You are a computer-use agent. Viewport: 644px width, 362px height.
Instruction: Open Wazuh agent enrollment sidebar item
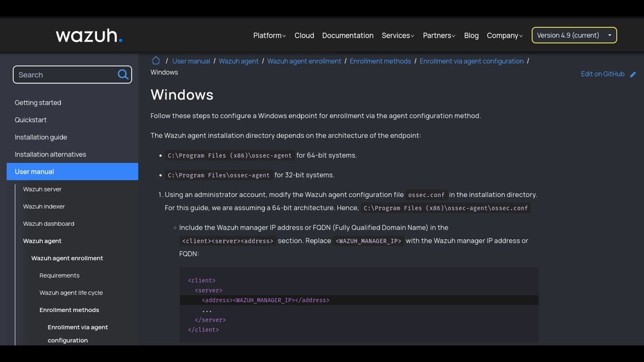click(x=67, y=258)
